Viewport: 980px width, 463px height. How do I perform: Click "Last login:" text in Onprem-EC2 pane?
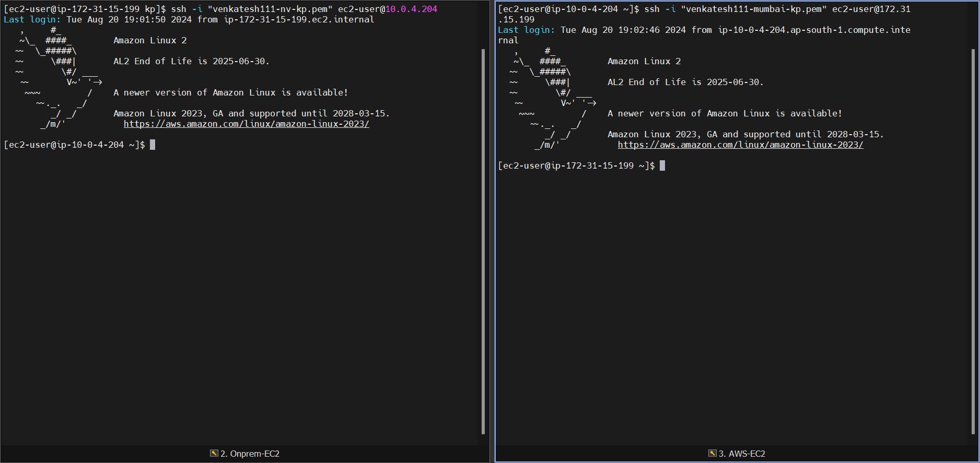(32, 19)
